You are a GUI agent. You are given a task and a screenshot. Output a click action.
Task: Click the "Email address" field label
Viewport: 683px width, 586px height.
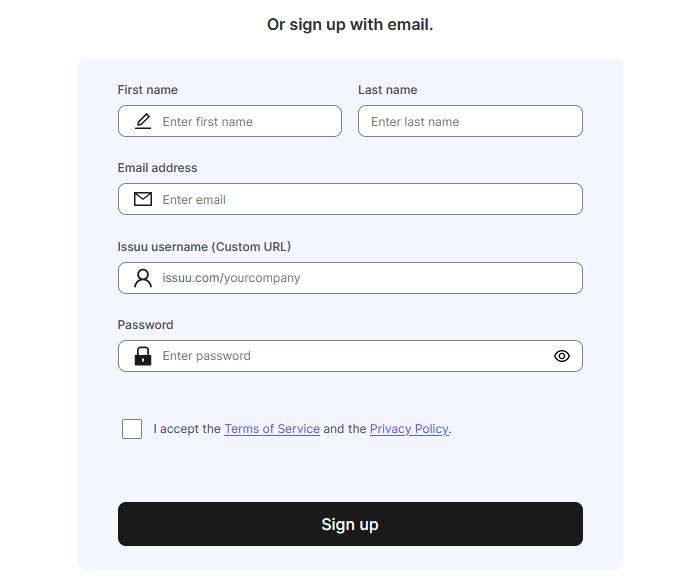(157, 168)
